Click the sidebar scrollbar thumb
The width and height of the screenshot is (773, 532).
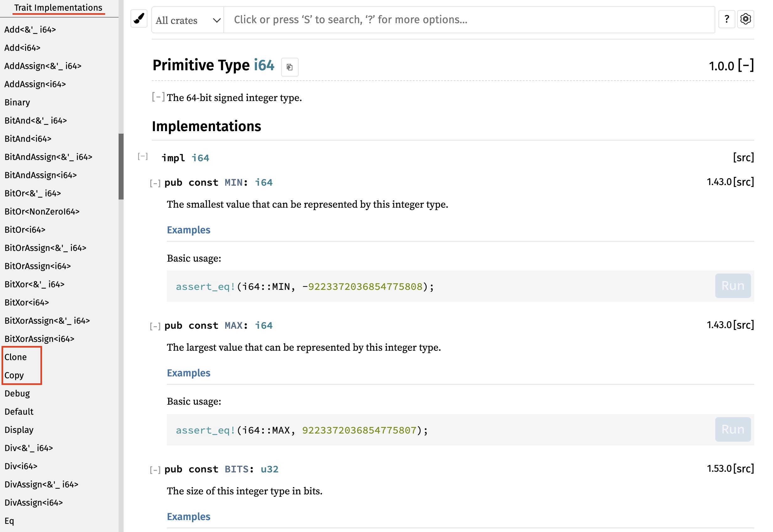121,166
